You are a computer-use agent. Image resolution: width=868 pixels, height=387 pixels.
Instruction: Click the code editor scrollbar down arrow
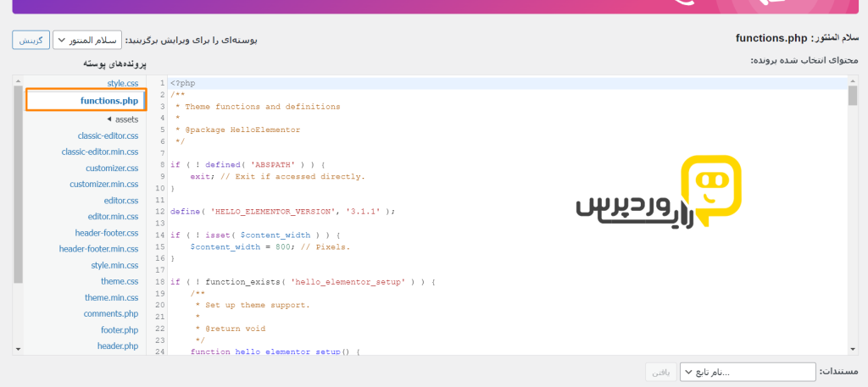click(853, 349)
